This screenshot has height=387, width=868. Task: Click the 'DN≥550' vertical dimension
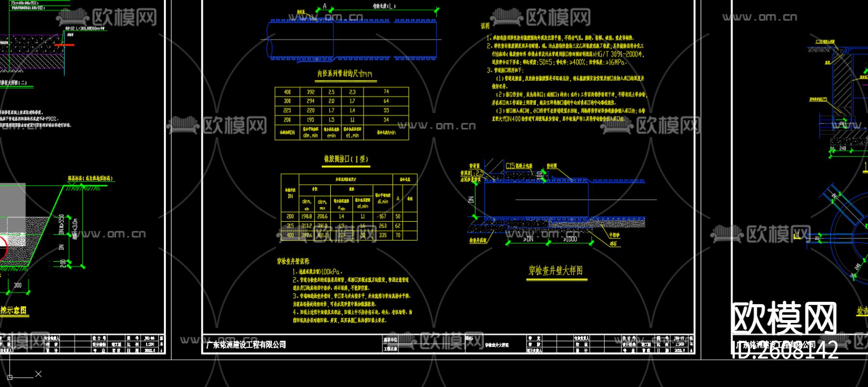pos(61,225)
